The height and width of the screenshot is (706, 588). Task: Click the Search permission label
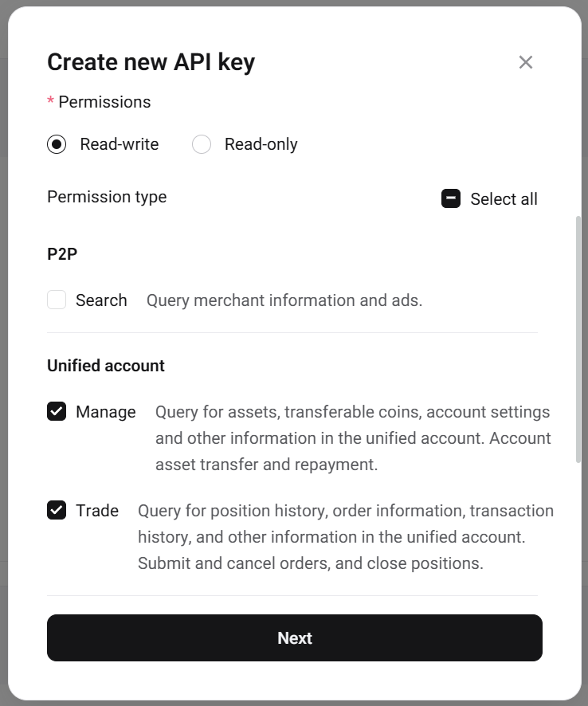click(101, 300)
